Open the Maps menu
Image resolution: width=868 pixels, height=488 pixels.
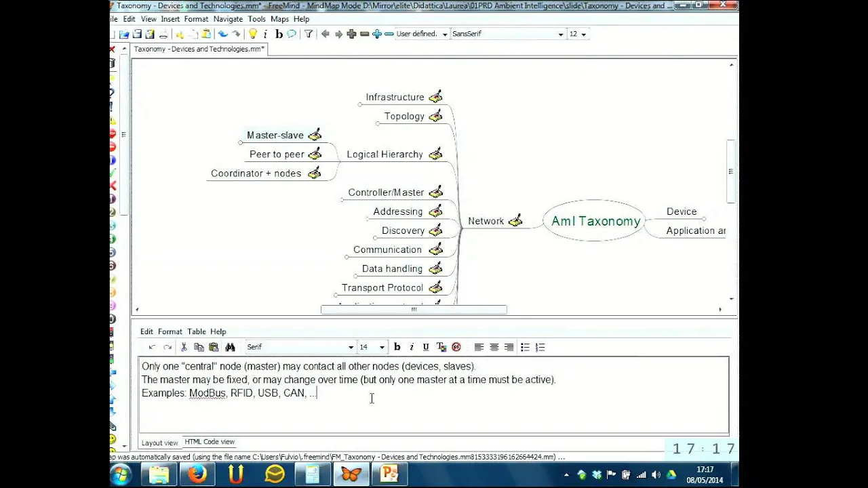279,19
